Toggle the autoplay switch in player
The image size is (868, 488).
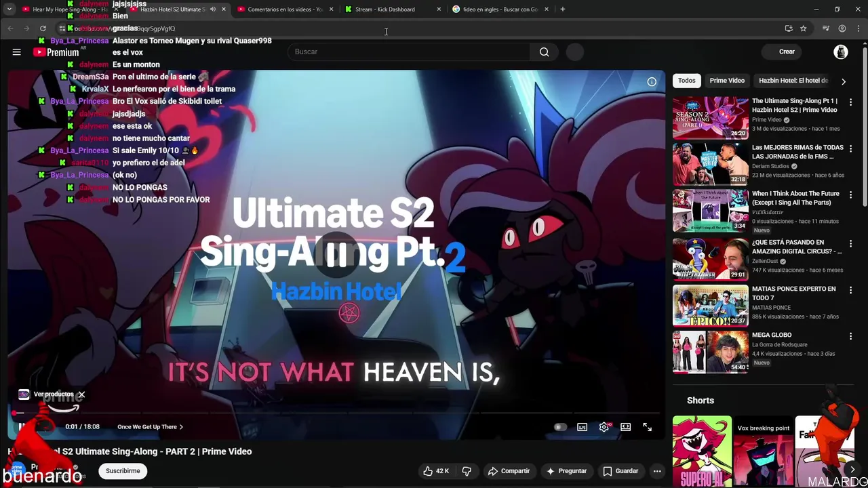pos(560,427)
